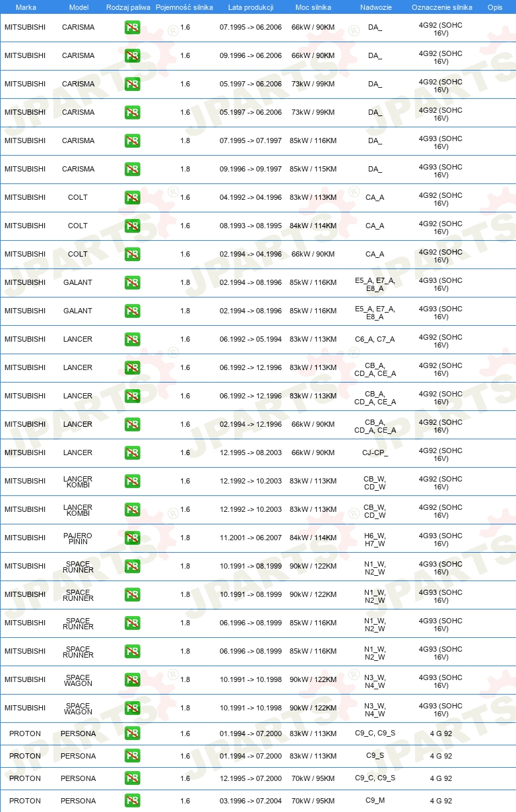Click petrol icon in Lancer CJ-CP_ row
The image size is (516, 812).
pos(132,453)
